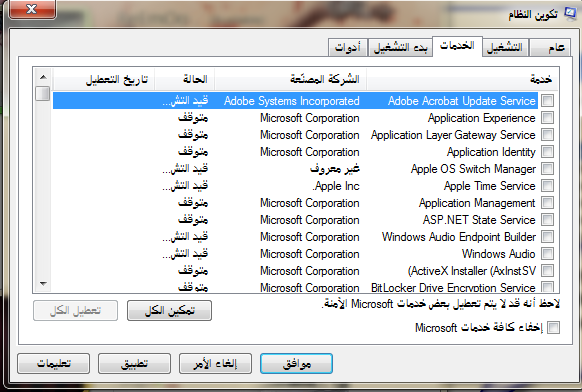
Task: Sort by خدمة column header
Action: click(x=462, y=79)
